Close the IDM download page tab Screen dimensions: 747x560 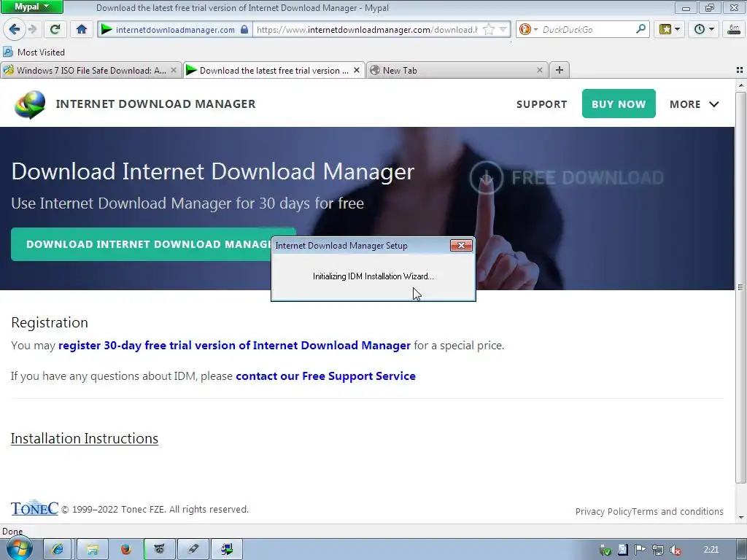click(x=356, y=71)
